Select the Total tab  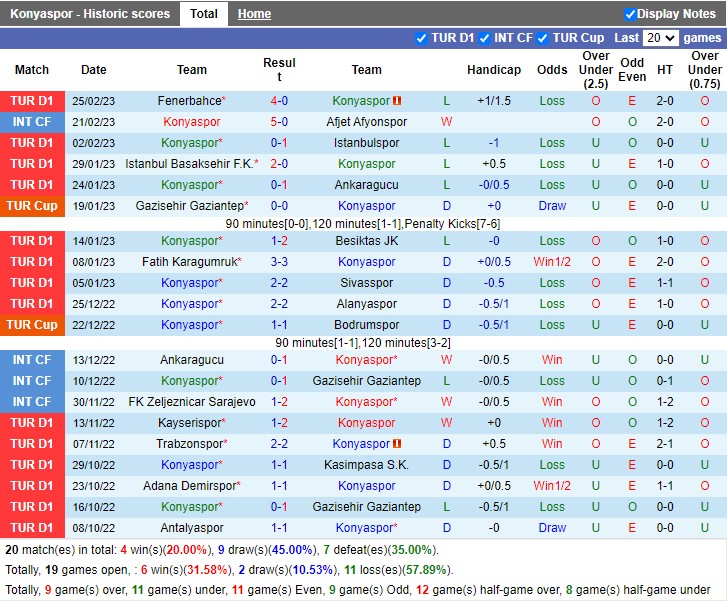pos(204,14)
